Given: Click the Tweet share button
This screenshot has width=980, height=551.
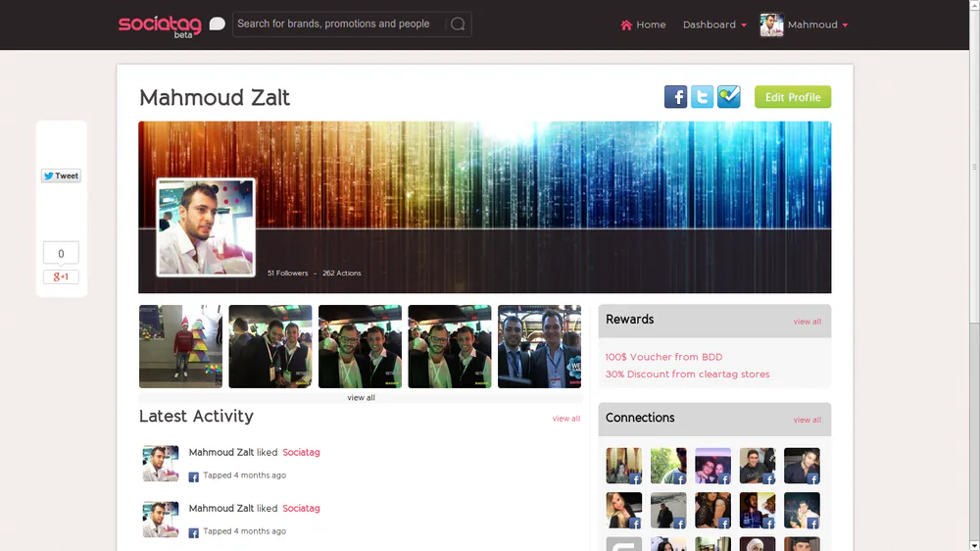Looking at the screenshot, I should [x=61, y=175].
